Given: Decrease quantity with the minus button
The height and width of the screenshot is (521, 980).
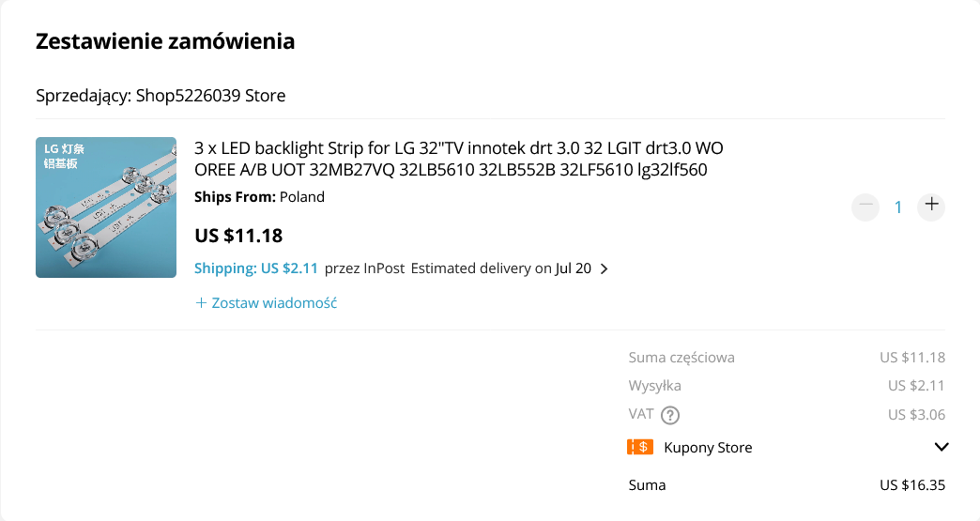Looking at the screenshot, I should pyautogui.click(x=865, y=207).
